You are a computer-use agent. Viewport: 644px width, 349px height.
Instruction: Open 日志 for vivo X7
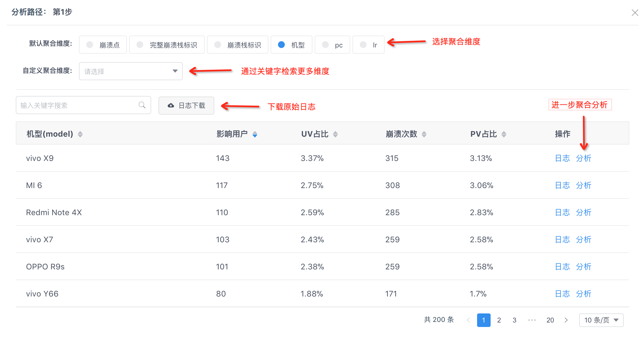coord(562,239)
